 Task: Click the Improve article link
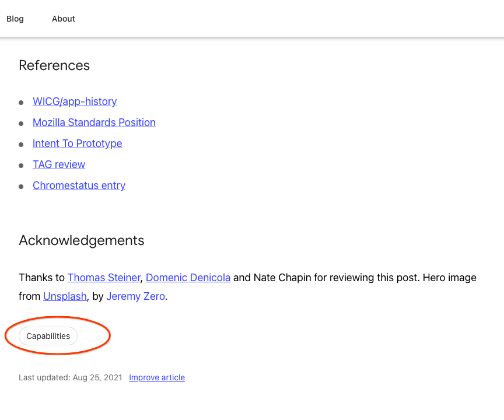pos(156,377)
